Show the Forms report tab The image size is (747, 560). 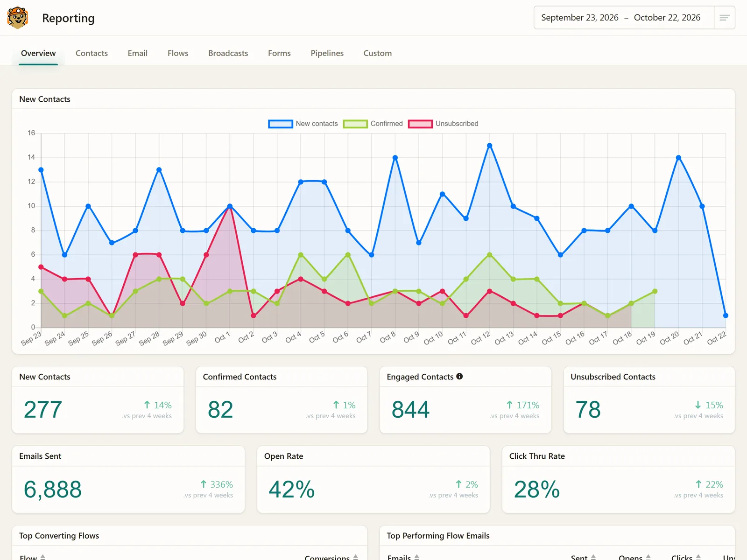[279, 53]
